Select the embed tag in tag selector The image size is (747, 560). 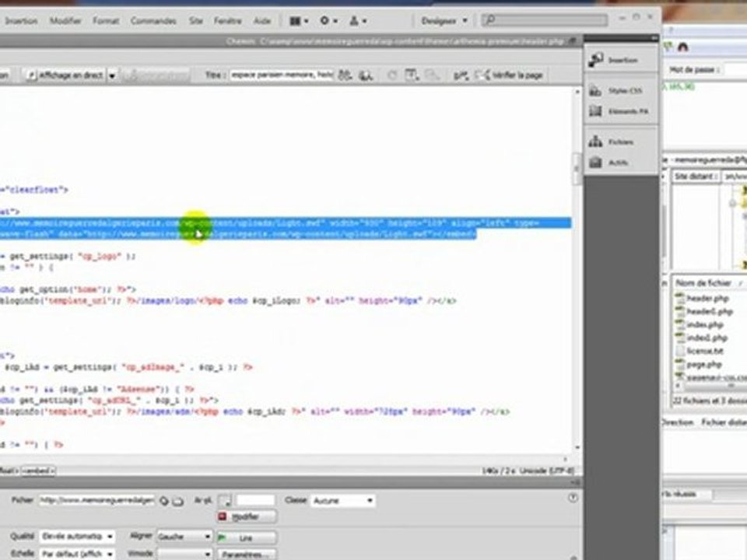(39, 471)
